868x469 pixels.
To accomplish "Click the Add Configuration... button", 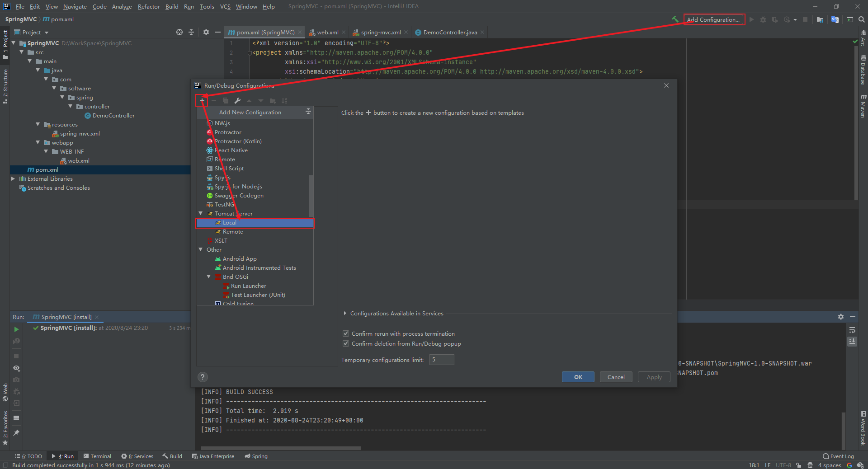I will click(713, 19).
